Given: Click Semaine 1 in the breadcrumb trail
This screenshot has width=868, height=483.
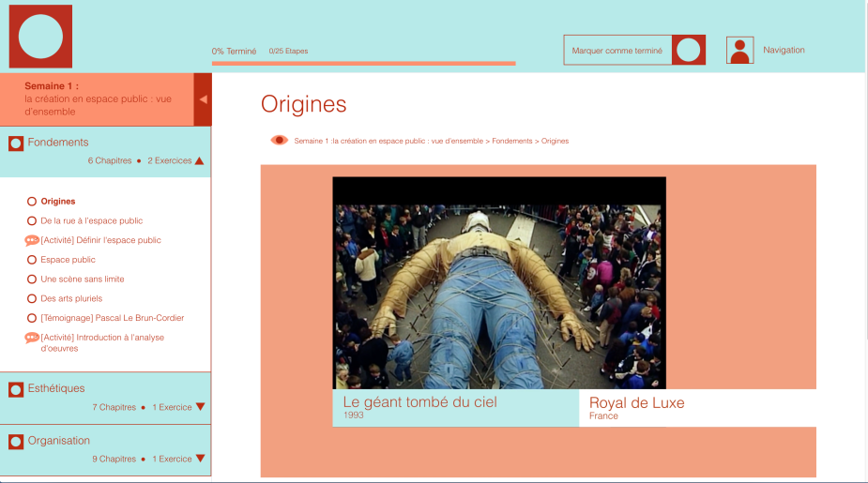Looking at the screenshot, I should (388, 141).
